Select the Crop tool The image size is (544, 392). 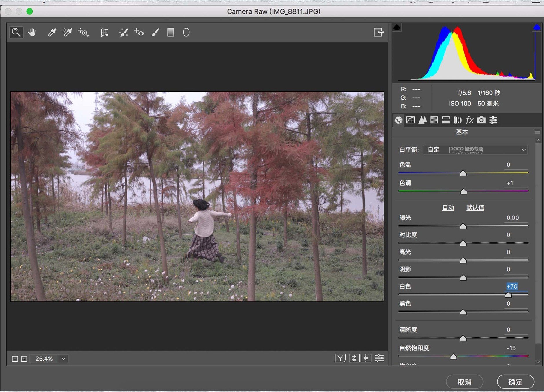[x=104, y=32]
